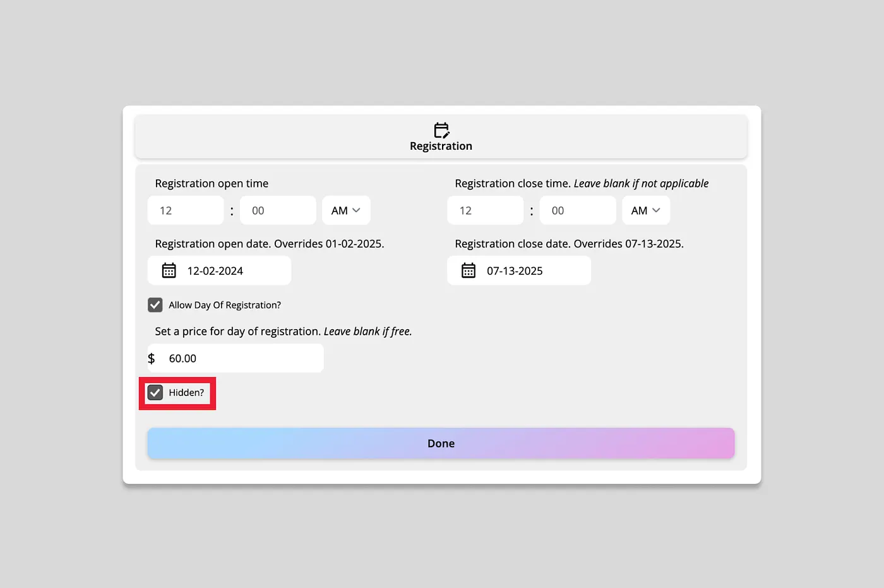This screenshot has width=884, height=588.
Task: Focus the open time minutes field
Action: [278, 210]
